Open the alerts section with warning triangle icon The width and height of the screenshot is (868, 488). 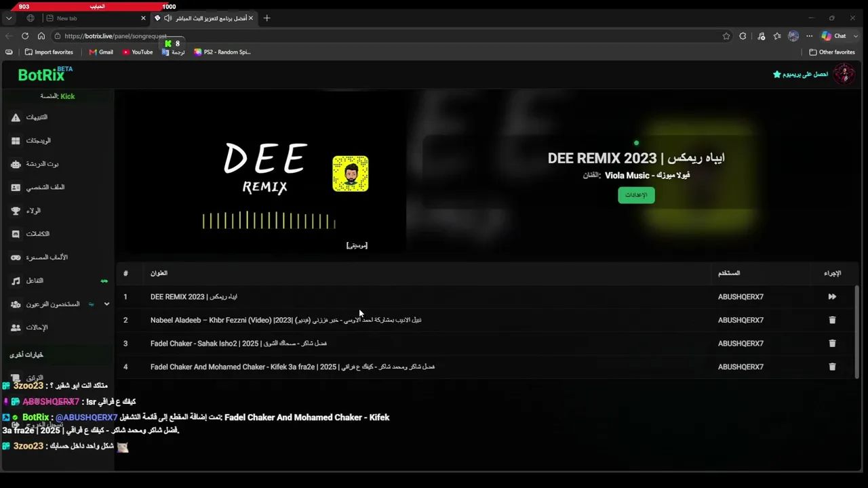coord(16,117)
